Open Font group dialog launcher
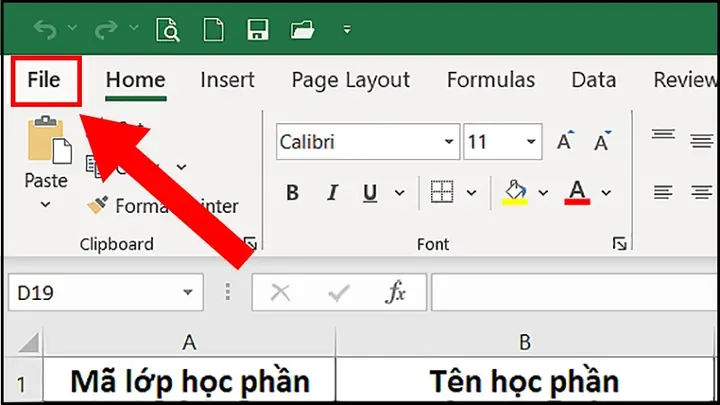 pyautogui.click(x=619, y=243)
